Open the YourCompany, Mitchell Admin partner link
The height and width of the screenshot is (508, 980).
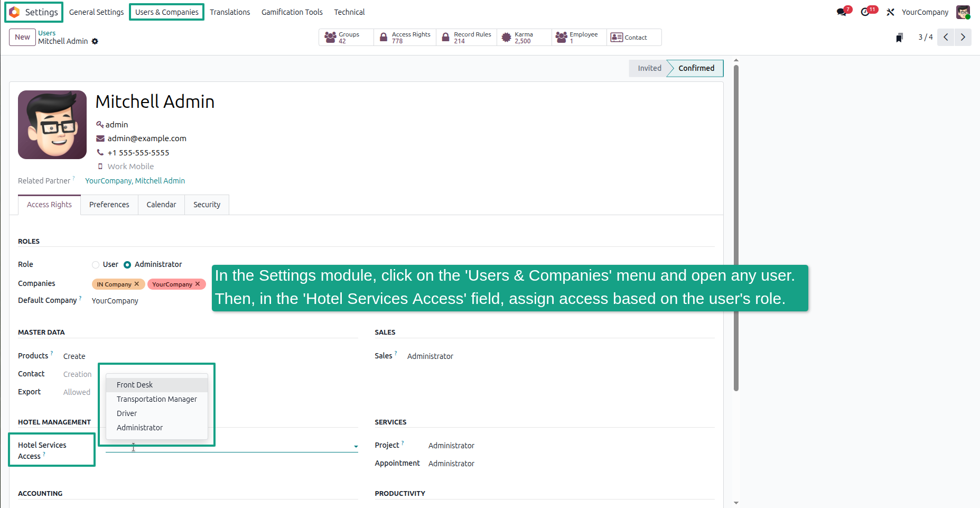(x=135, y=181)
